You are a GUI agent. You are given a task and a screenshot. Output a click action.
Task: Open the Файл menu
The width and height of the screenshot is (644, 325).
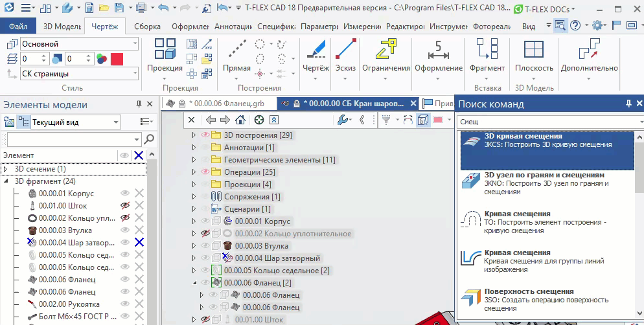(x=19, y=27)
